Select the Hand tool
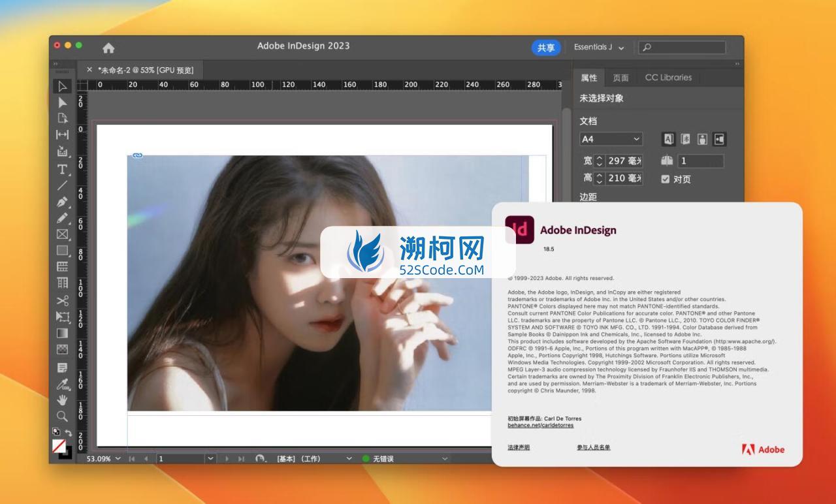The image size is (836, 504). (x=62, y=400)
